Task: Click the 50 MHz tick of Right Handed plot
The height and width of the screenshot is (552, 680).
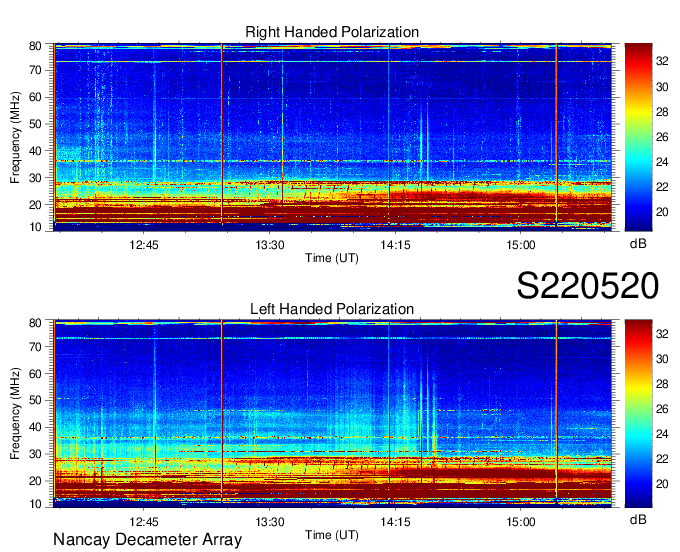Action: click(x=35, y=124)
